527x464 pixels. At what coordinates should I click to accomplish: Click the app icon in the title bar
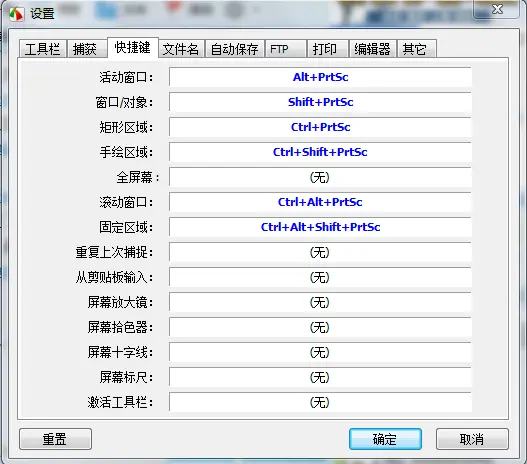point(16,14)
